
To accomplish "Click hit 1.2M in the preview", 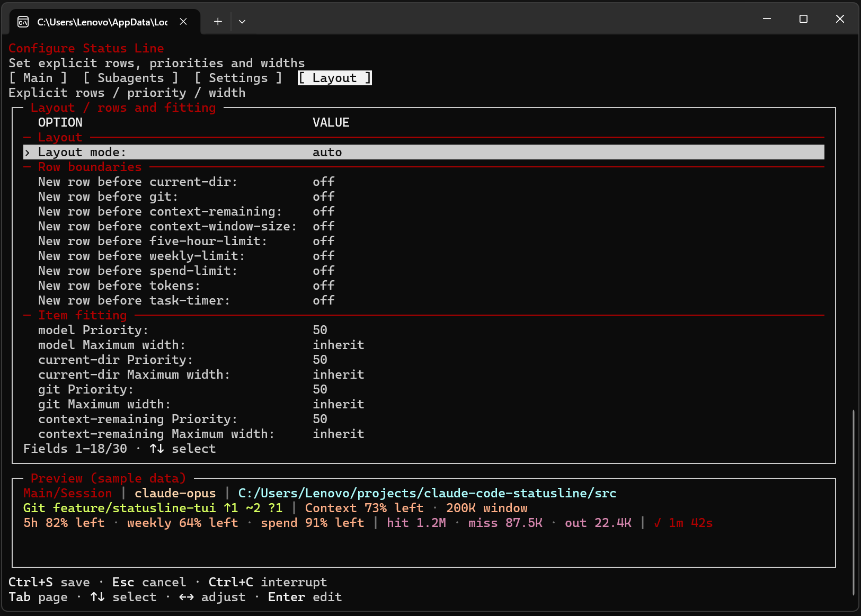I will pyautogui.click(x=416, y=523).
